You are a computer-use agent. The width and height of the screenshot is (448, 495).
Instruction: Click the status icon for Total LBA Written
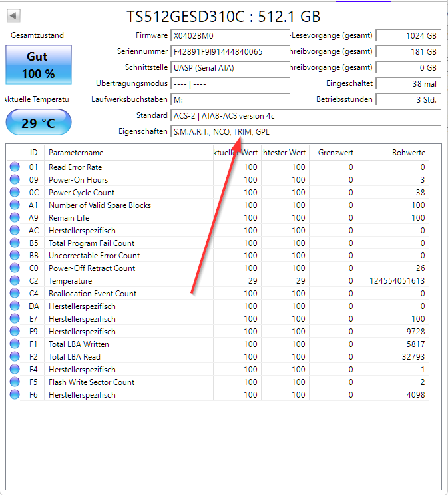[x=15, y=344]
